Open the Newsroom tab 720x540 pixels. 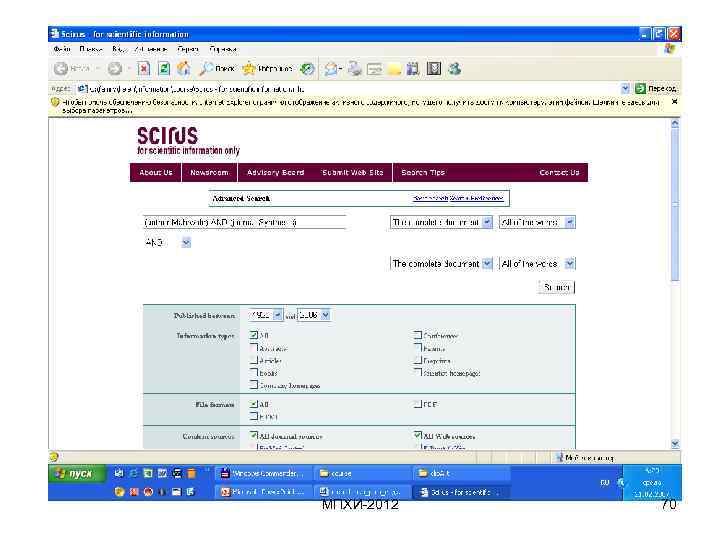click(209, 173)
